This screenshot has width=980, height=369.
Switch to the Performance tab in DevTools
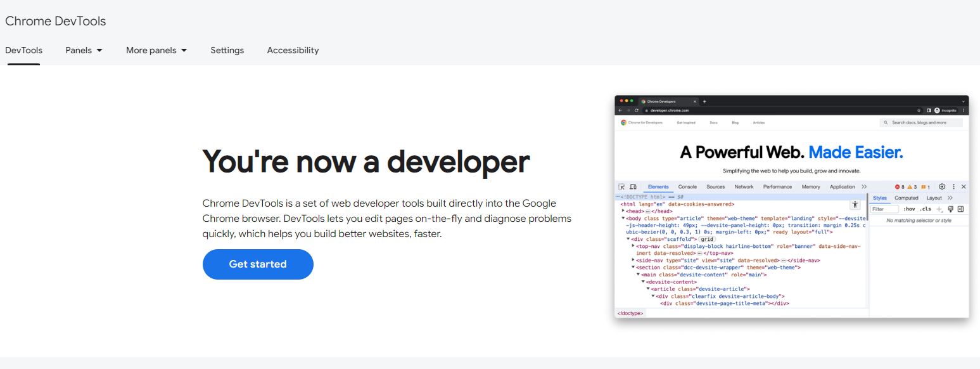click(777, 187)
